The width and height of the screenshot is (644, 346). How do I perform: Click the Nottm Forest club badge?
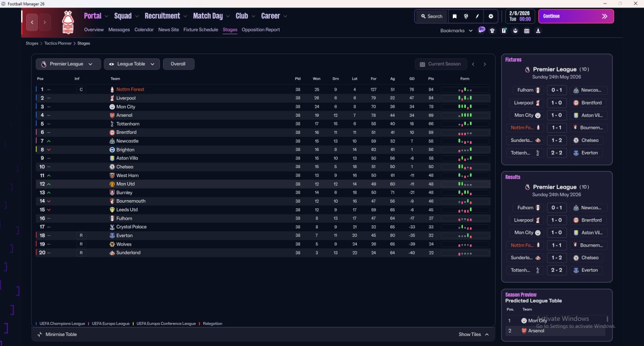[x=67, y=22]
